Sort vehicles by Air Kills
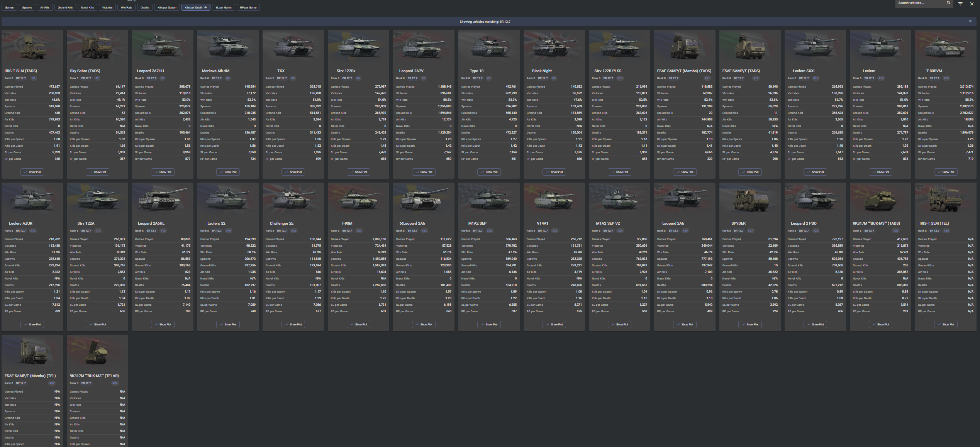The width and height of the screenshot is (980, 447). coord(45,7)
